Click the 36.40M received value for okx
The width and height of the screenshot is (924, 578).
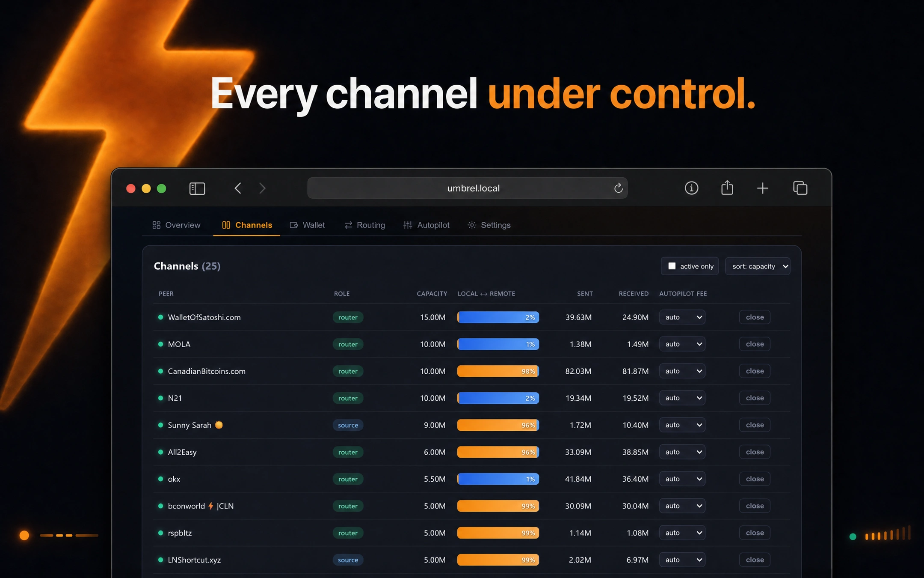(635, 479)
